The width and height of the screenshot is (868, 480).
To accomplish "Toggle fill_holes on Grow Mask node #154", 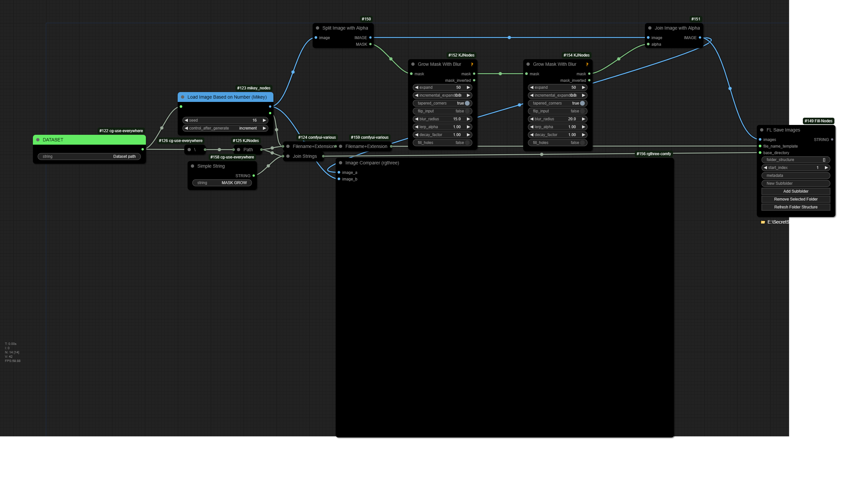I will coord(558,143).
